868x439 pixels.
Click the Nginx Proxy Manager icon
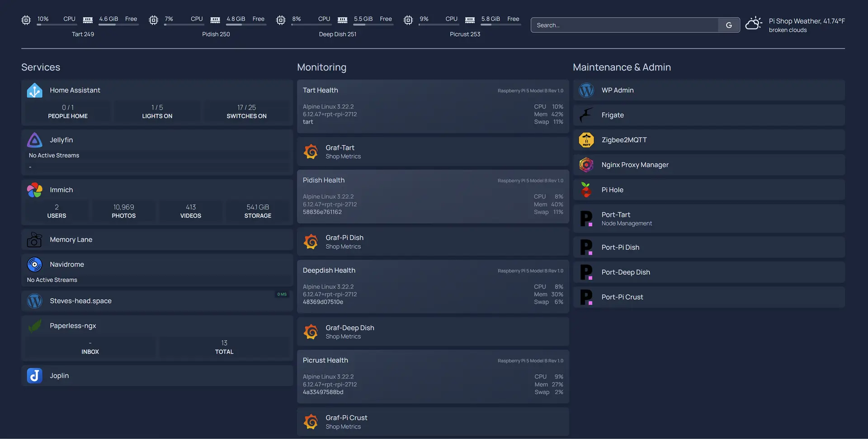[586, 165]
